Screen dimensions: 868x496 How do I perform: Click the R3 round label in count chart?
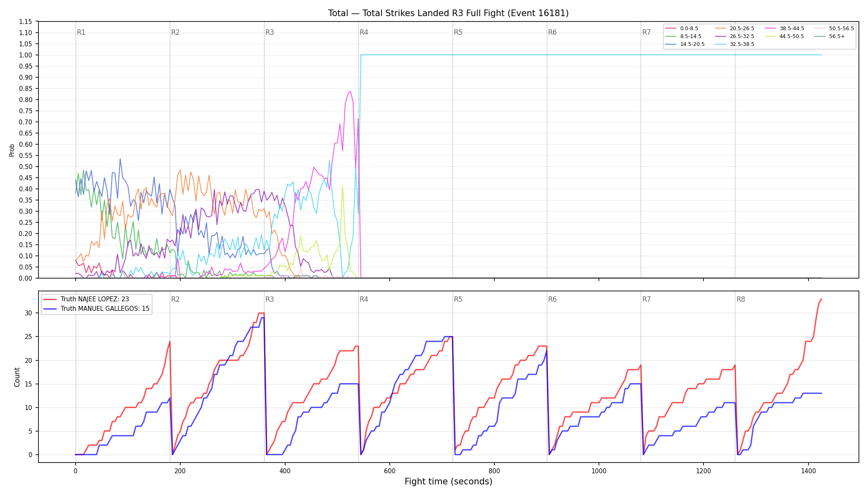click(x=269, y=299)
